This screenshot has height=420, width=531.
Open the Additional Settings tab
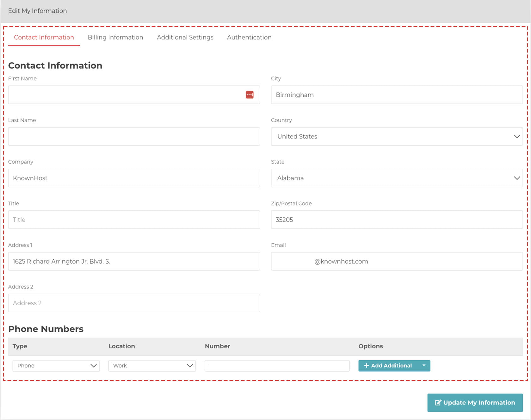(185, 37)
